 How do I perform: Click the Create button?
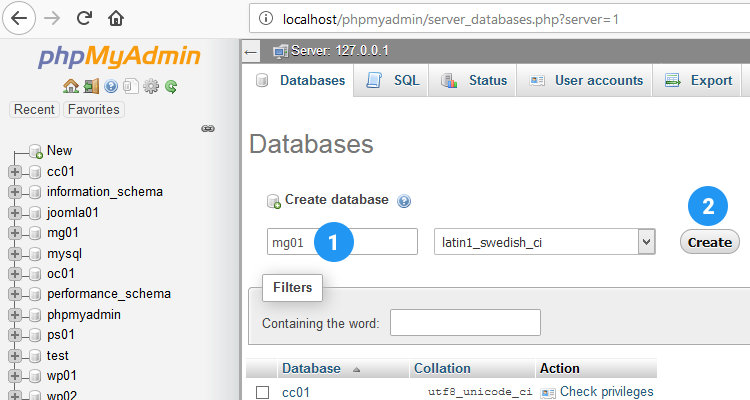(710, 242)
